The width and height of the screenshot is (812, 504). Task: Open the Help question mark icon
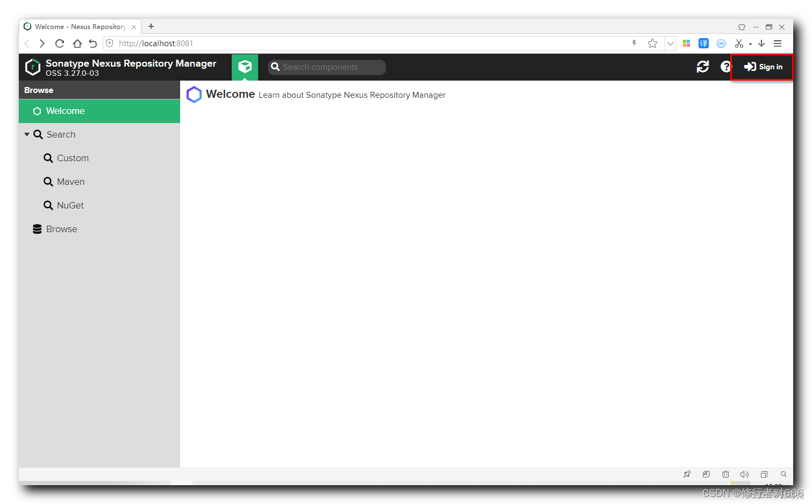point(725,67)
